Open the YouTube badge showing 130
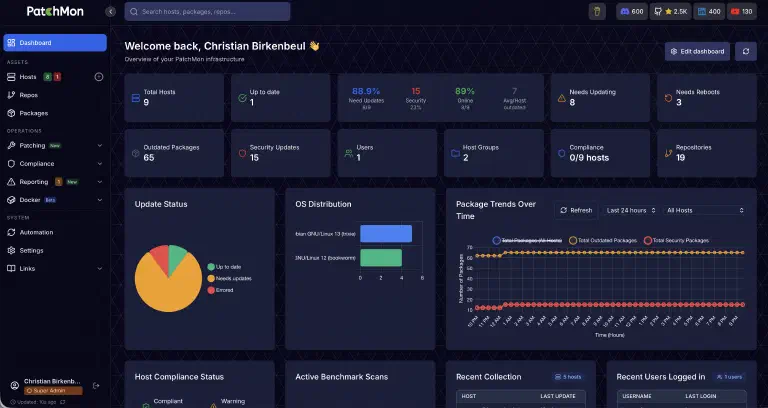The width and height of the screenshot is (768, 408). 742,11
